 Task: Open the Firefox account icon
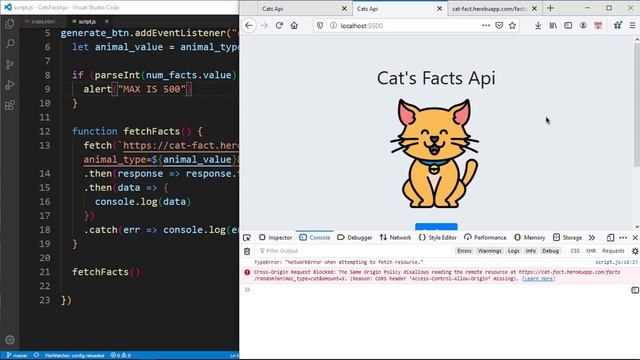(583, 25)
